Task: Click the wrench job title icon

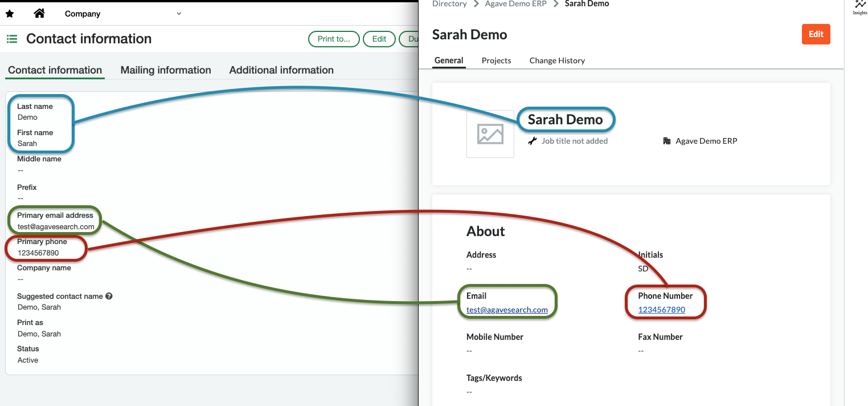Action: (x=533, y=141)
